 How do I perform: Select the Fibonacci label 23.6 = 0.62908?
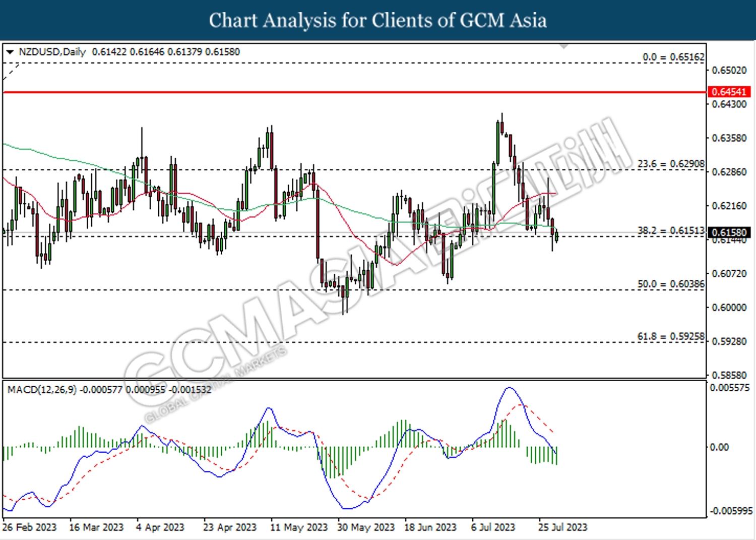coord(671,164)
